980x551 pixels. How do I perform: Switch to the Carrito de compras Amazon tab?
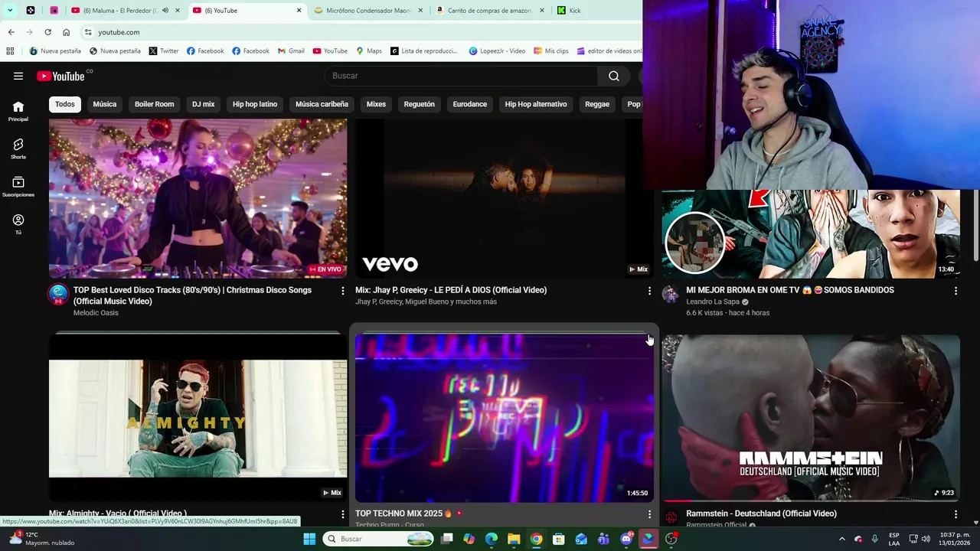(x=489, y=11)
